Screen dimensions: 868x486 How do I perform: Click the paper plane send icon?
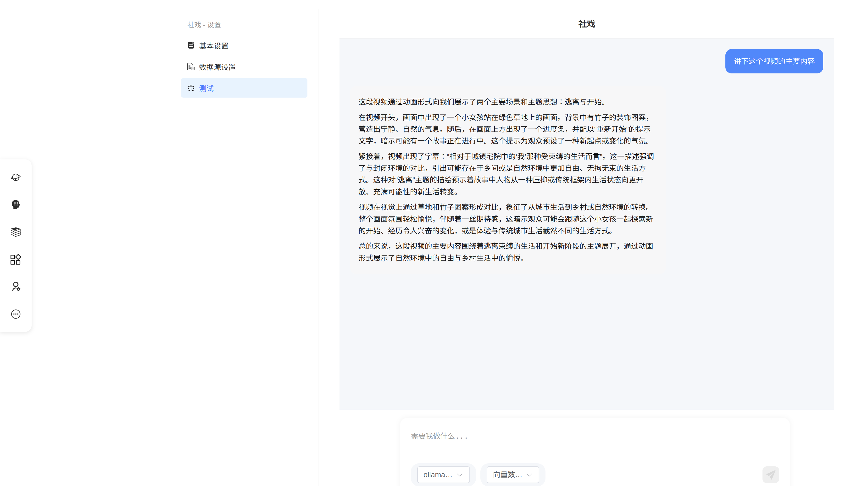point(770,475)
